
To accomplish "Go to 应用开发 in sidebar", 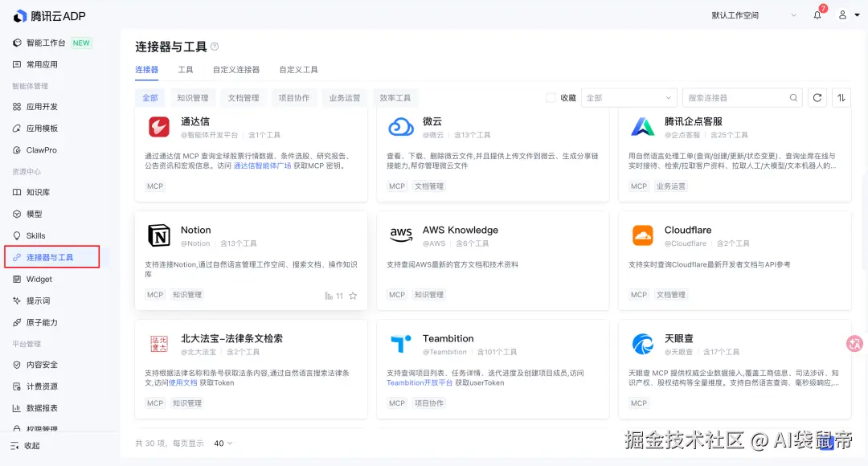I will click(x=42, y=106).
